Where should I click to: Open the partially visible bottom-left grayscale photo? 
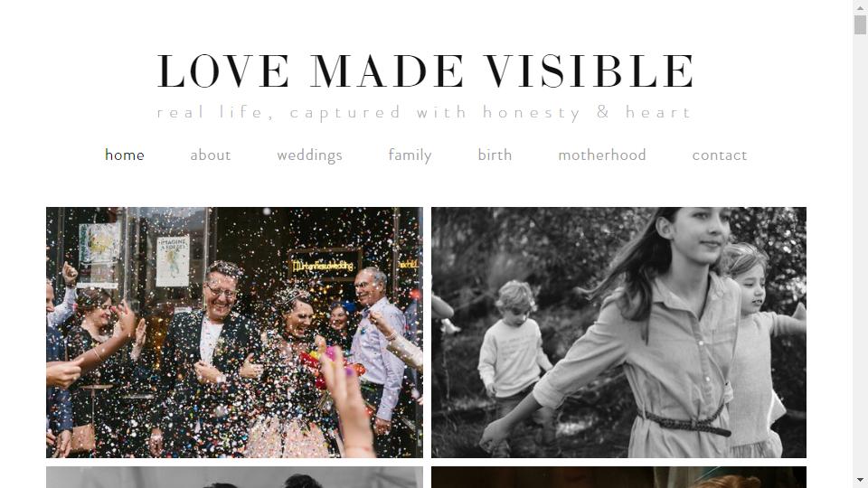(234, 477)
